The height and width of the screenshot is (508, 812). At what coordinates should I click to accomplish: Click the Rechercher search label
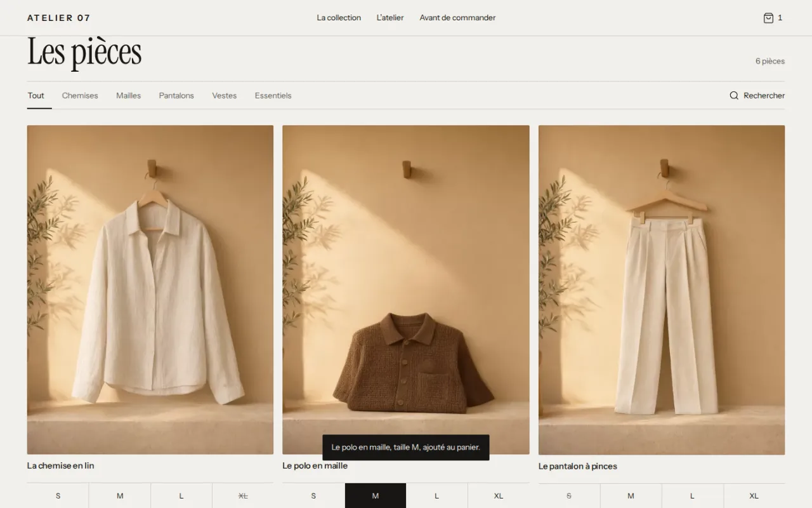pos(764,95)
